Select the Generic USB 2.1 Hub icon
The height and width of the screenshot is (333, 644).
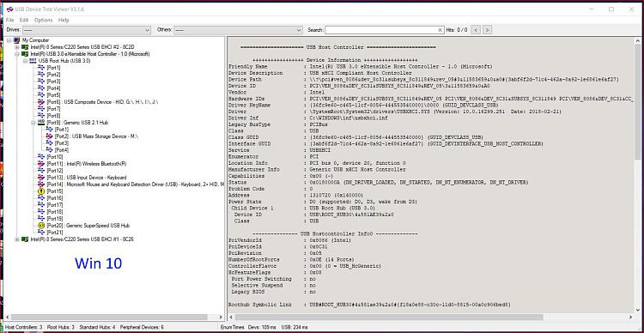[41, 123]
